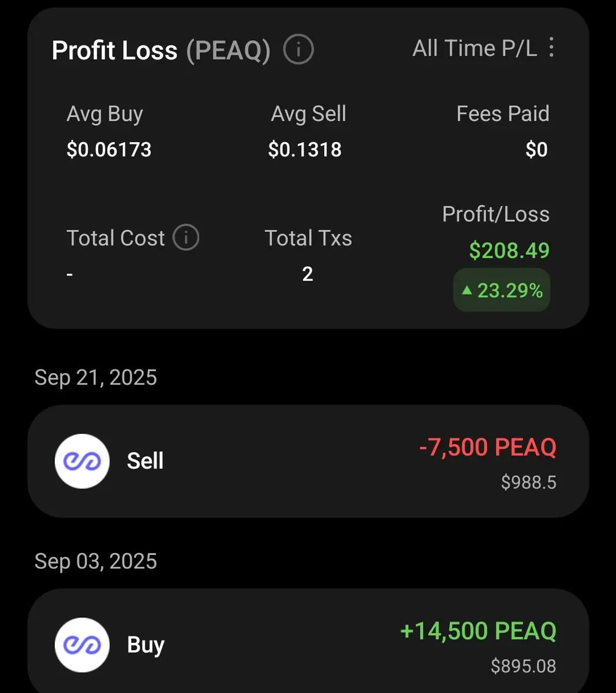
Task: Tap the +14,500 PEAQ buy amount
Action: tap(478, 631)
